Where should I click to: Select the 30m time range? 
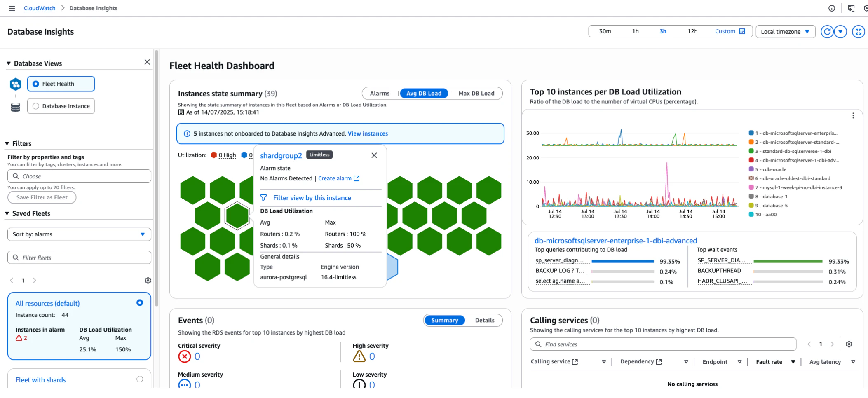coord(605,31)
